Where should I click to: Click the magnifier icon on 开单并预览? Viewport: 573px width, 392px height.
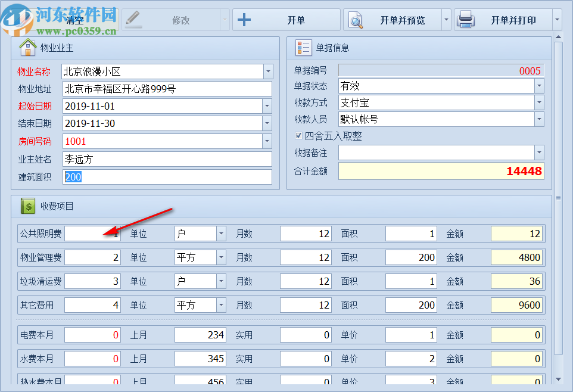point(355,19)
